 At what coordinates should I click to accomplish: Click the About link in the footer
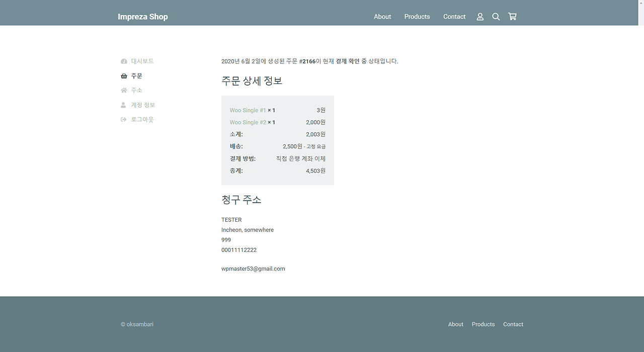point(455,324)
